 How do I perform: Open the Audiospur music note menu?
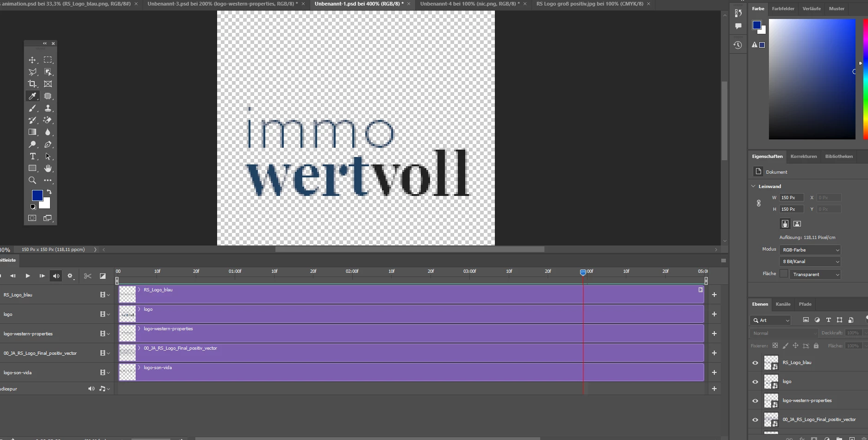coord(105,389)
